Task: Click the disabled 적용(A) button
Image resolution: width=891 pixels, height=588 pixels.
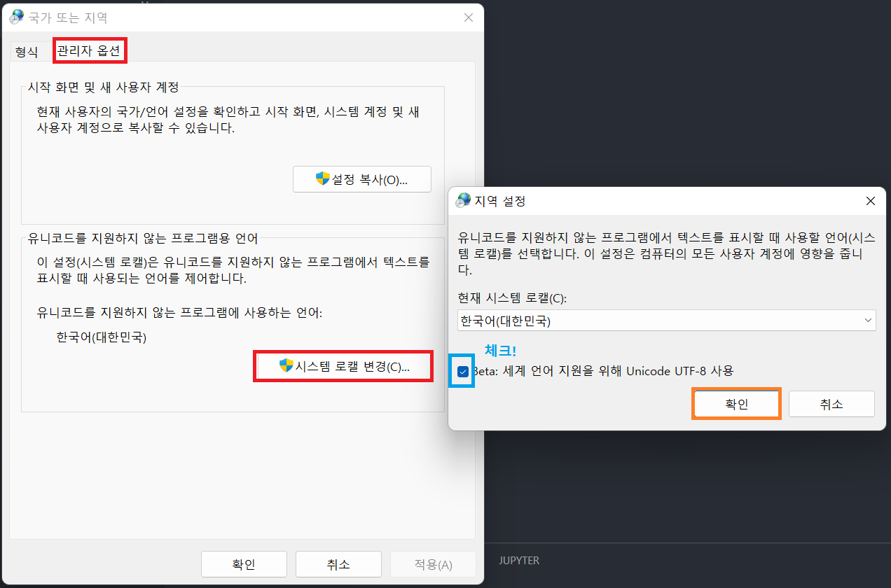Action: click(433, 564)
